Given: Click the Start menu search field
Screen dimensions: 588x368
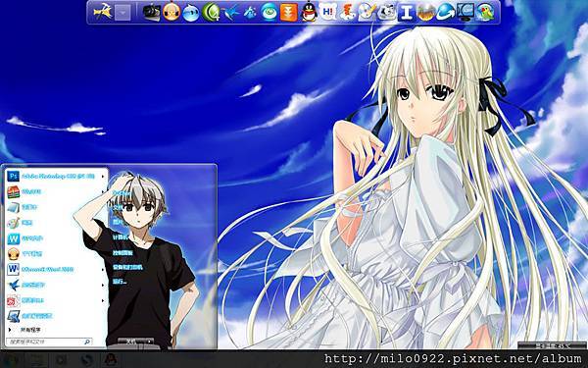Looking at the screenshot, I should [49, 342].
